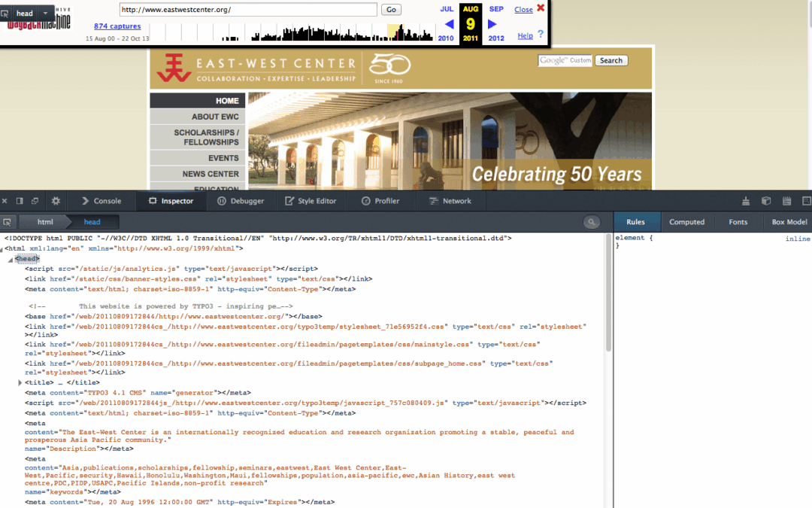Screen dimensions: 812x508
Task: Jump to year 2012 captures
Action: [496, 38]
